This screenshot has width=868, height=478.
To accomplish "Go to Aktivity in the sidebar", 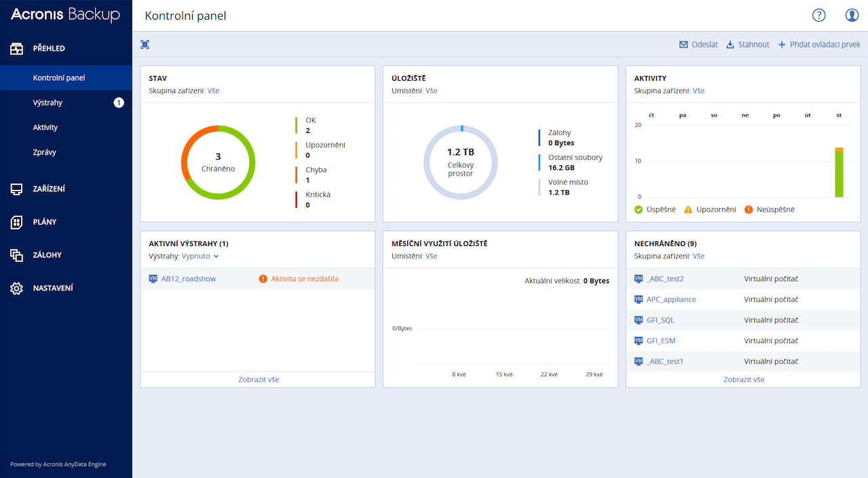I will coord(45,127).
